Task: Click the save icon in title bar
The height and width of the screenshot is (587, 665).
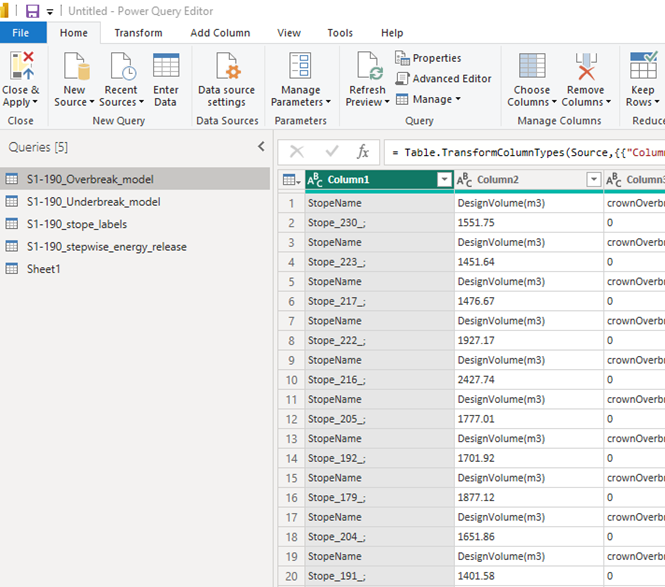Action: pos(32,11)
